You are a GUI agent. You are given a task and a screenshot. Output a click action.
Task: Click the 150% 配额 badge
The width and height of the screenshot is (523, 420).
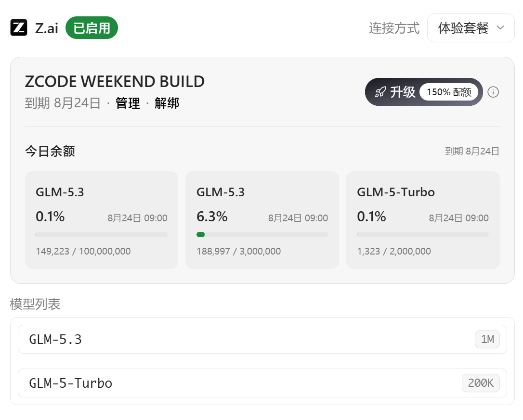[449, 92]
